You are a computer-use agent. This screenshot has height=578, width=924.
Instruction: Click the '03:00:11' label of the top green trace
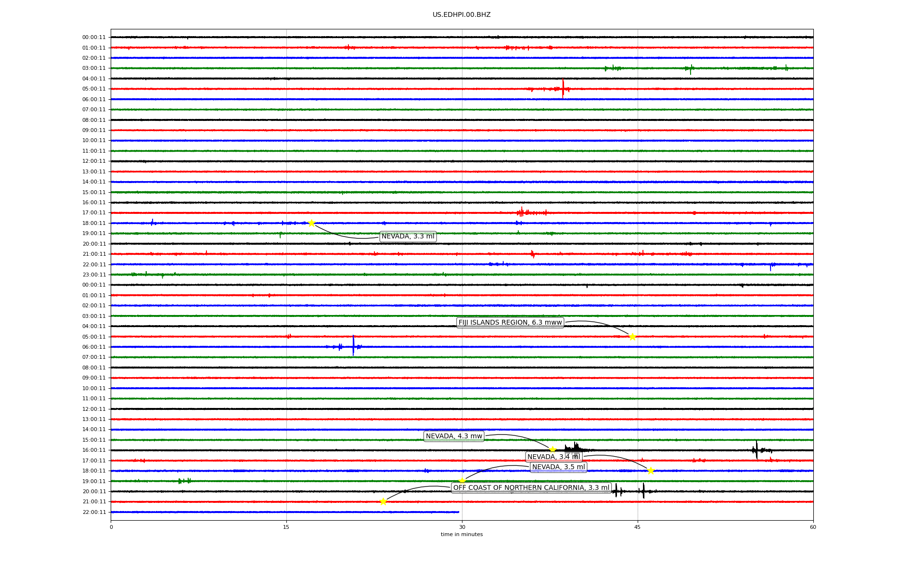point(94,68)
